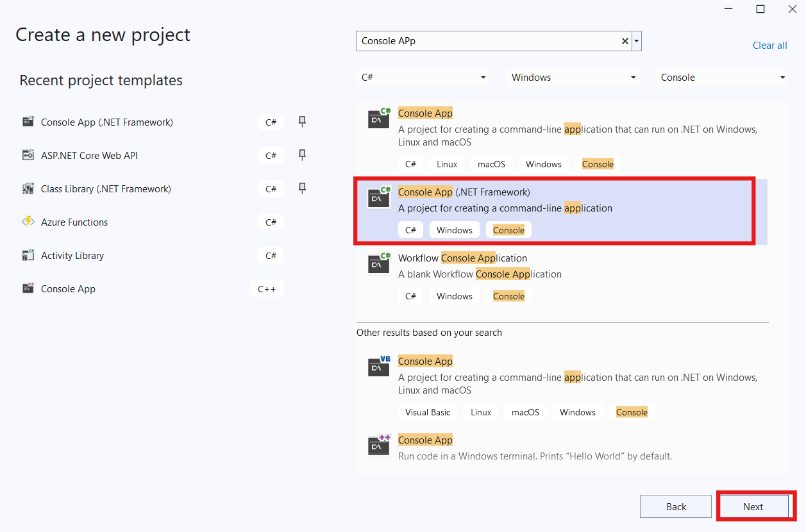Click ASP.NET Core Web API recent icon
This screenshot has width=806, height=532.
coord(28,155)
